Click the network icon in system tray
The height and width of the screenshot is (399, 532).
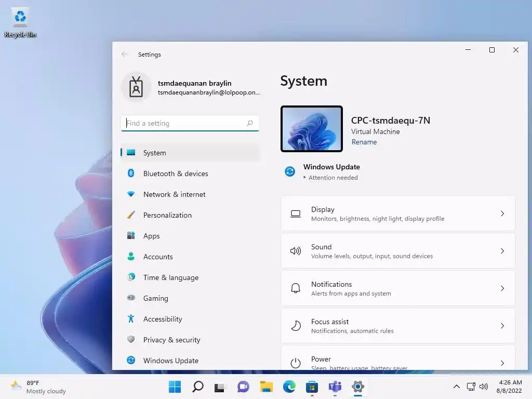(x=471, y=387)
